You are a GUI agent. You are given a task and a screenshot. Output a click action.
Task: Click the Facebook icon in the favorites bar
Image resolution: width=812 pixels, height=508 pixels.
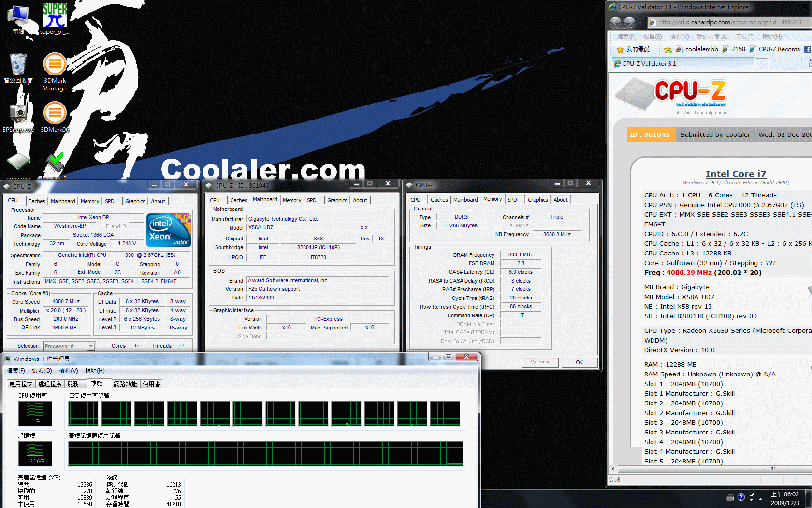point(808,49)
